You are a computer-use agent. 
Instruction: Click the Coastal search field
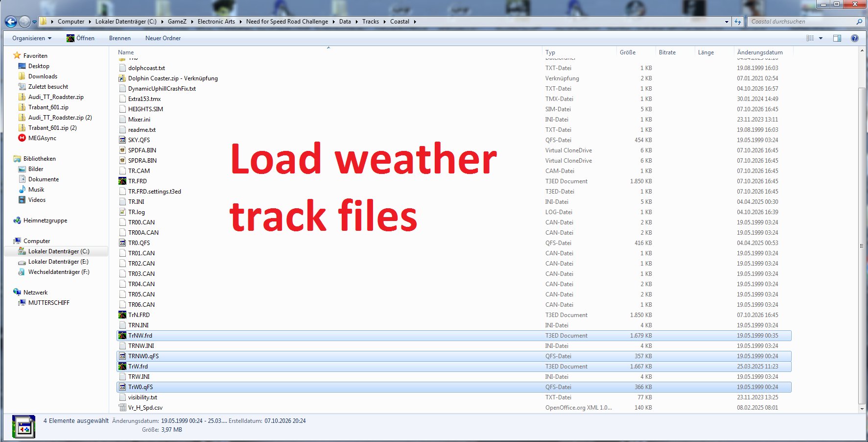801,22
